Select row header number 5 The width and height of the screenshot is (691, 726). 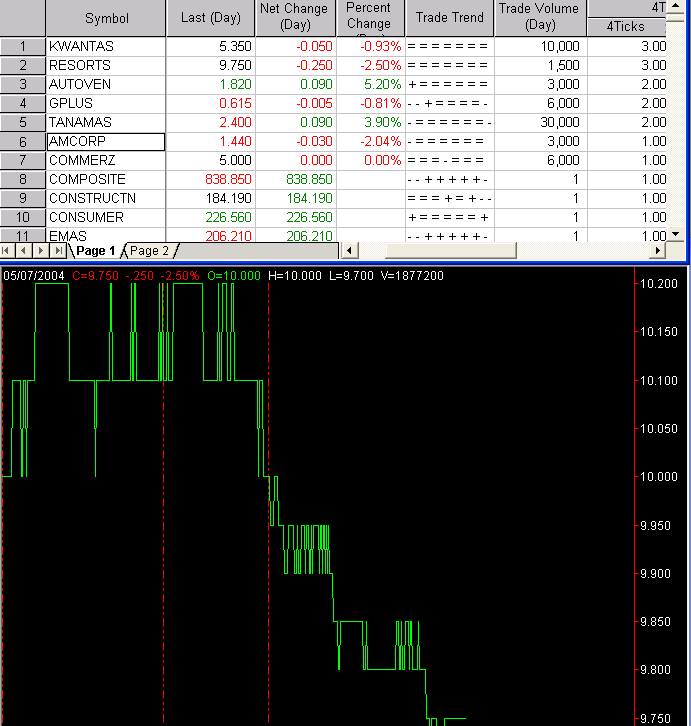click(x=23, y=122)
